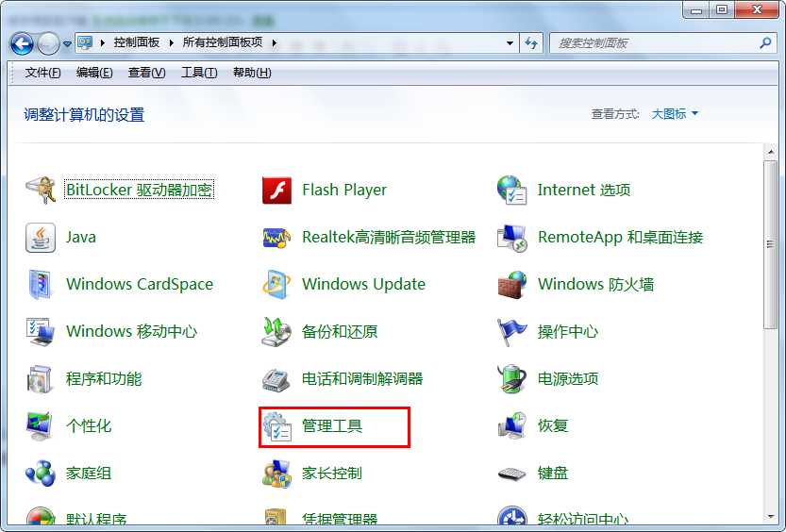786x532 pixels.
Task: Open the 键盘 text link
Action: [x=553, y=474]
